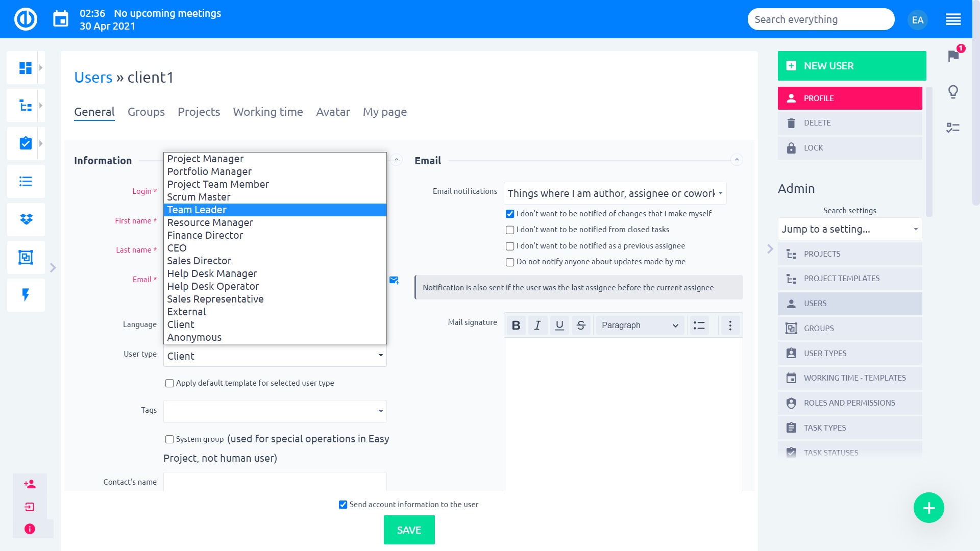Click the bulleted list icon
The width and height of the screenshot is (980, 551).
pos(699,325)
